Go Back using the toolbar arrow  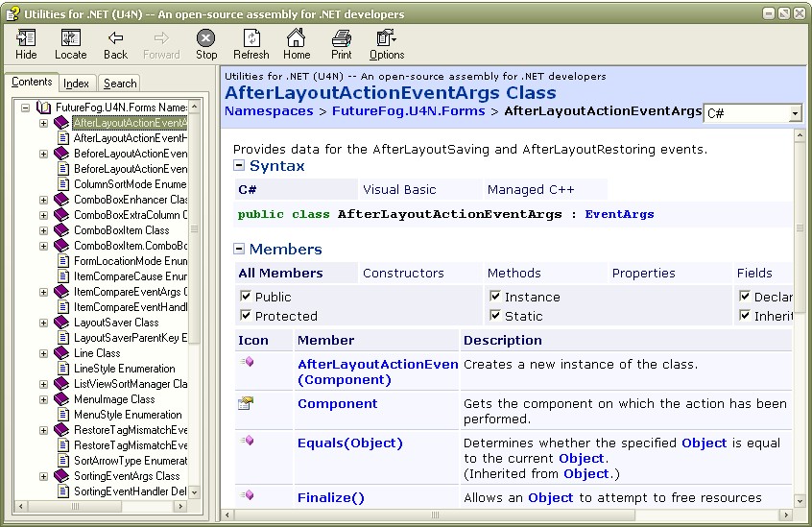coord(115,37)
